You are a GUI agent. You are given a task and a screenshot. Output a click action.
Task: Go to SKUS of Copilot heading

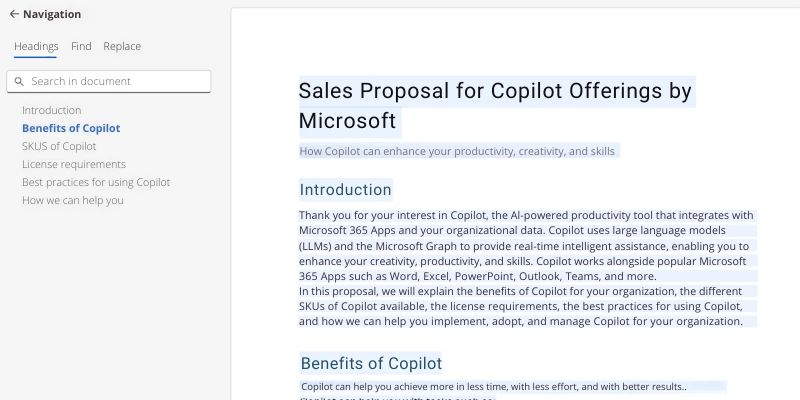click(59, 146)
